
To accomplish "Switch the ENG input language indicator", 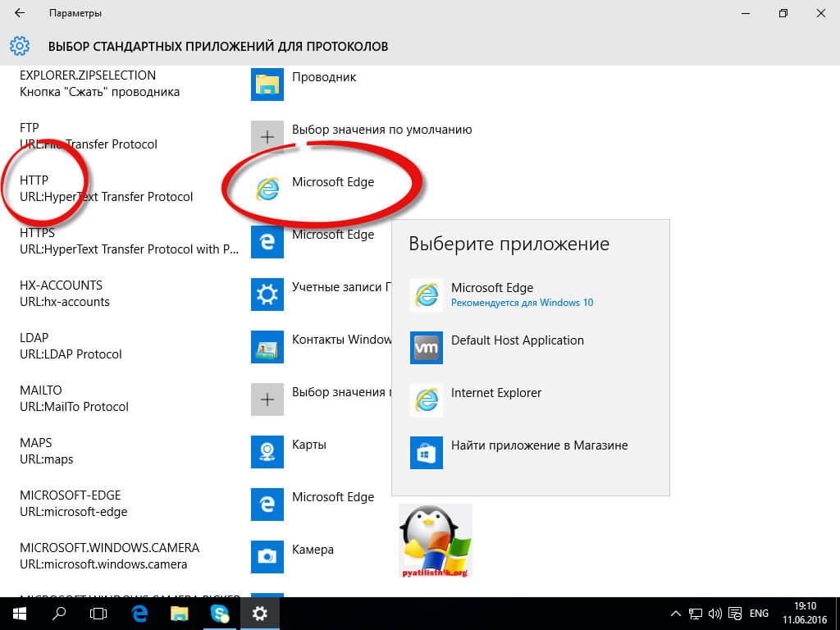I will tap(760, 613).
